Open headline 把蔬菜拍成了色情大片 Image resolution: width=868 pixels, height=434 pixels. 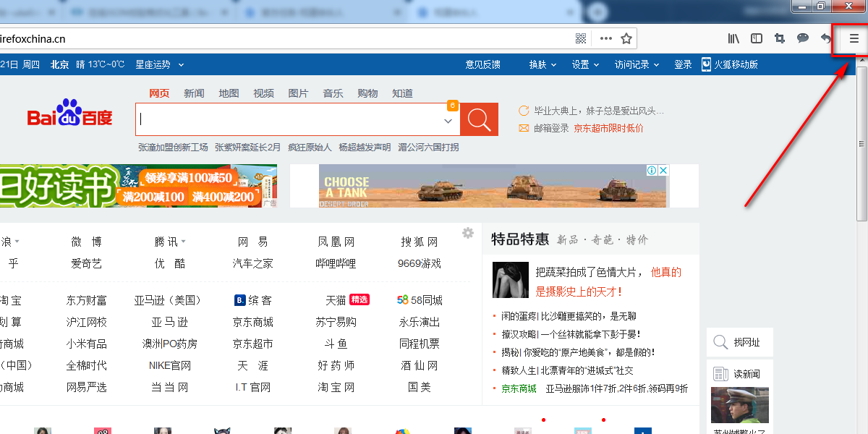pos(590,272)
